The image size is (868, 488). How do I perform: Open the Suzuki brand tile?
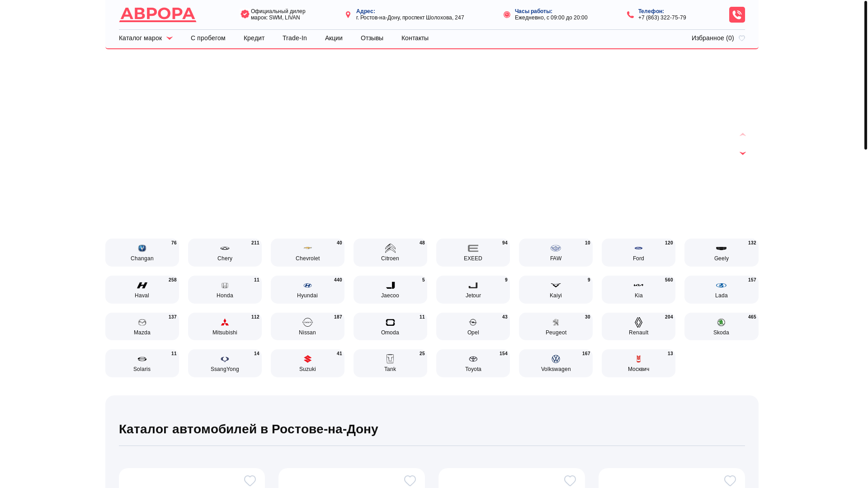(x=307, y=363)
